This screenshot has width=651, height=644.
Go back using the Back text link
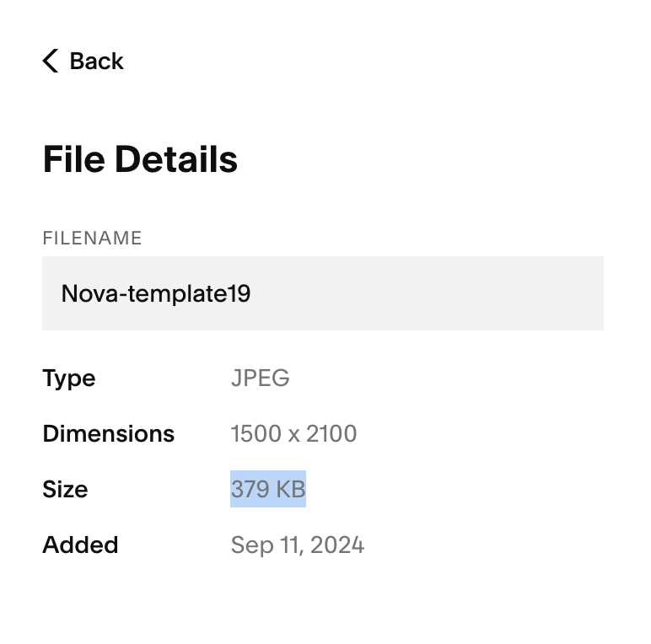(x=96, y=61)
